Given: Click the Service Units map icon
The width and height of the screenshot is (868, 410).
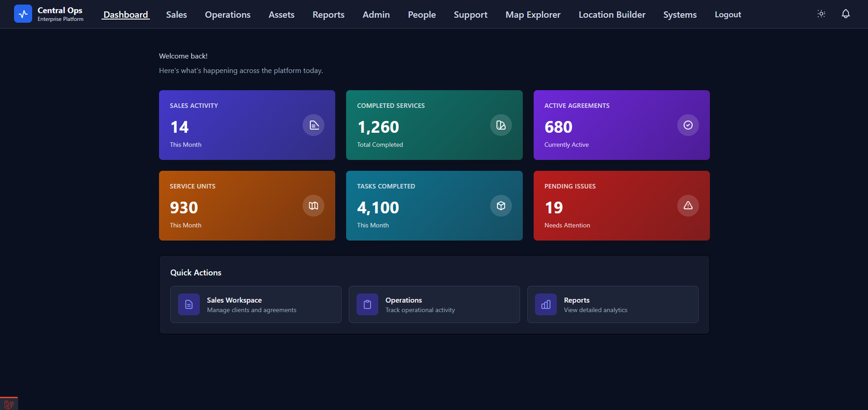Looking at the screenshot, I should (314, 206).
